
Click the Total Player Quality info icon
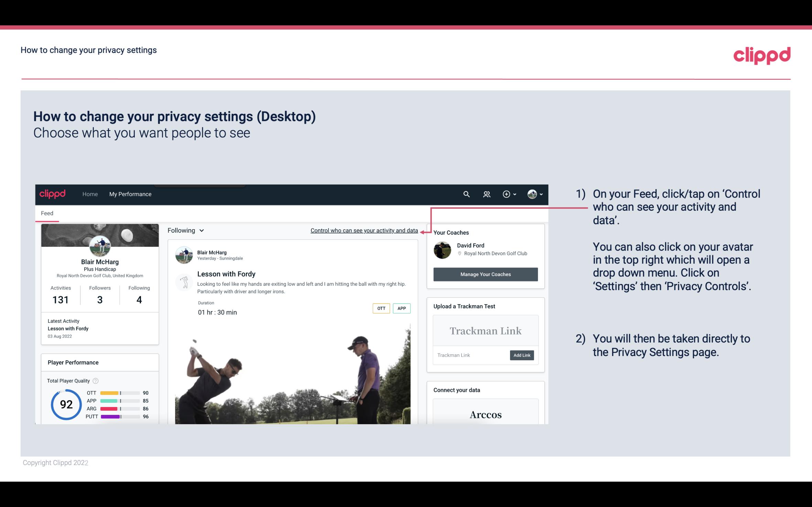[95, 380]
